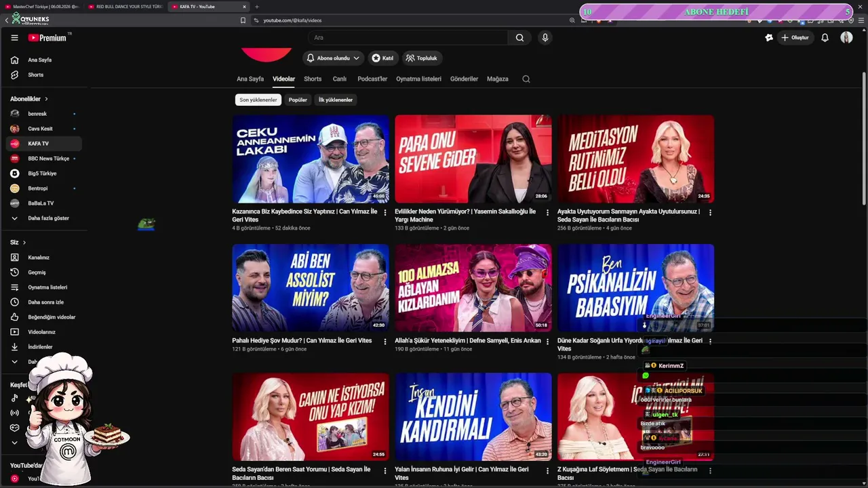Switch to the channel Ana Sayfa tab

pos(250,79)
